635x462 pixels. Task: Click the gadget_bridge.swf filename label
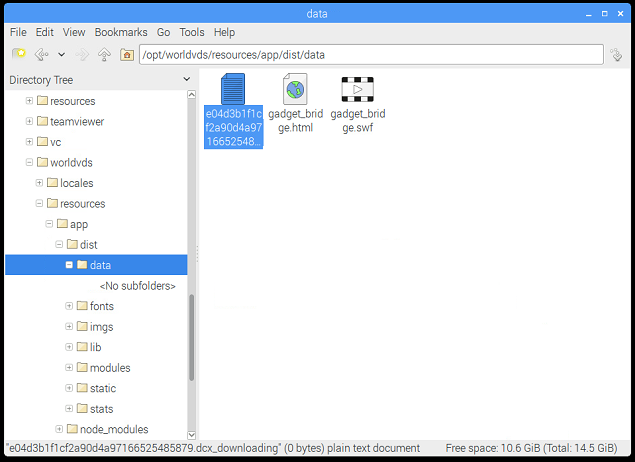click(358, 121)
